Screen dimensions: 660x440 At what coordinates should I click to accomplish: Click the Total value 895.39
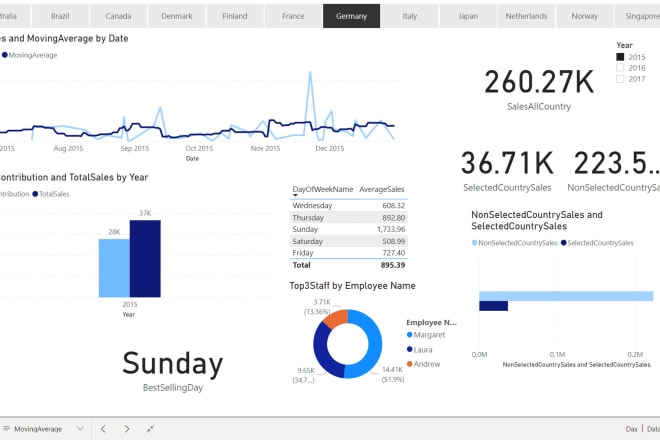pyautogui.click(x=393, y=265)
